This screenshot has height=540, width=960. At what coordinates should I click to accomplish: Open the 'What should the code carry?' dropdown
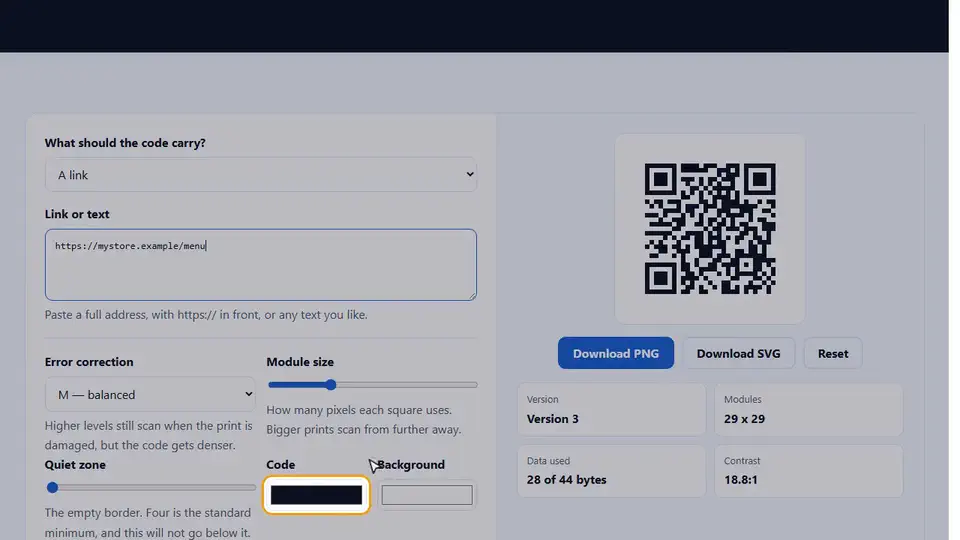(260, 174)
